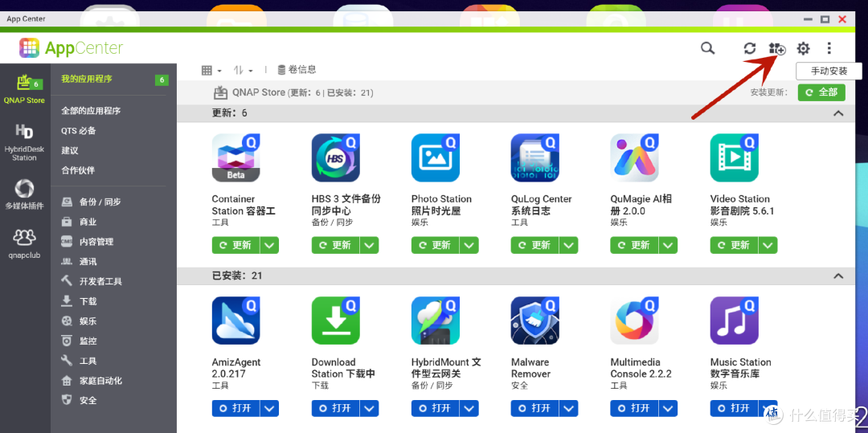Open Download Station dropdown arrow
Image resolution: width=868 pixels, height=433 pixels.
369,408
